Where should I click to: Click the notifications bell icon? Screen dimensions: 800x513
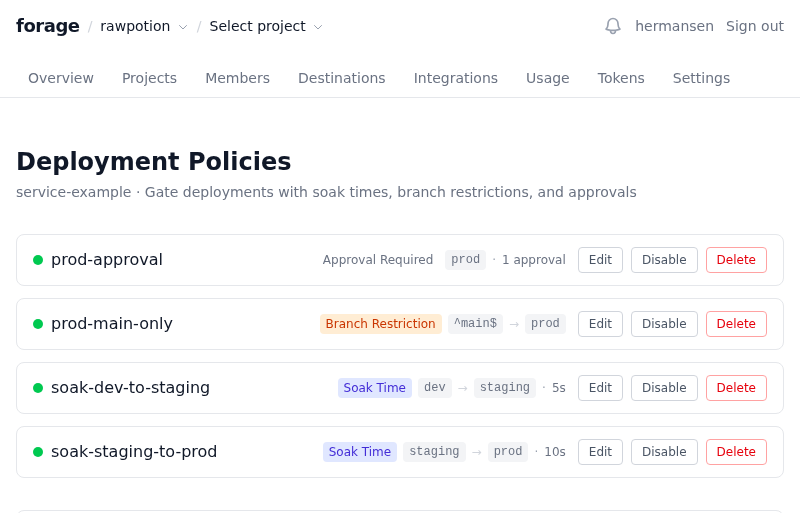click(613, 26)
